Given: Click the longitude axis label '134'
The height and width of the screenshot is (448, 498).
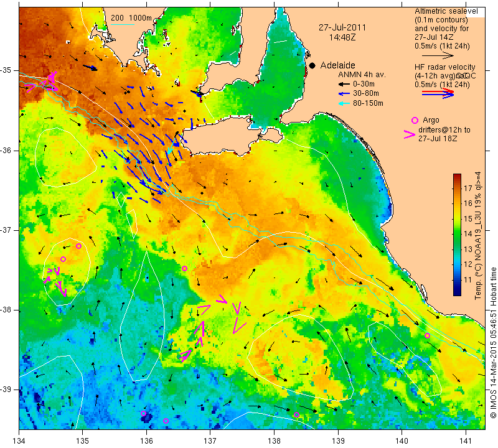Looking at the screenshot, I should click(19, 441).
